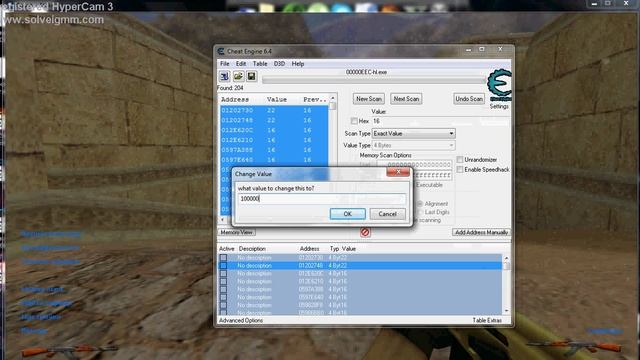
Task: Click the New Scan button
Action: (x=369, y=99)
